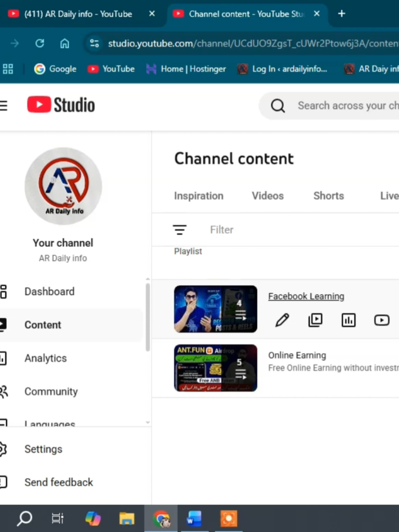Switch to the Shorts tab
This screenshot has width=399, height=532.
pyautogui.click(x=329, y=196)
